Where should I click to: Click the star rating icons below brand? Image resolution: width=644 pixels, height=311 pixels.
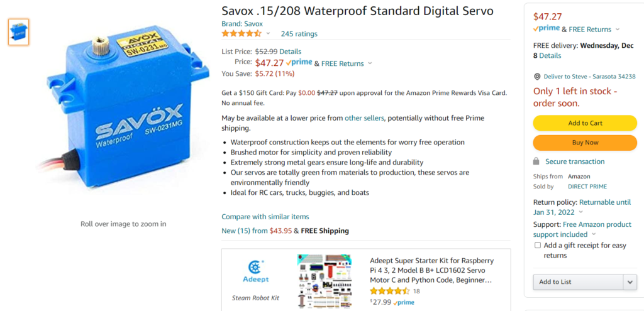[241, 34]
